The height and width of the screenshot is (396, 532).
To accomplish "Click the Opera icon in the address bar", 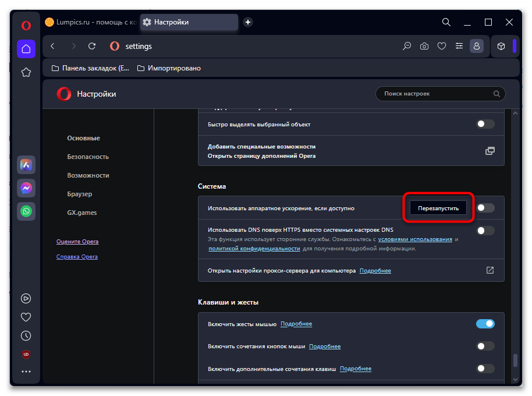I will [115, 46].
